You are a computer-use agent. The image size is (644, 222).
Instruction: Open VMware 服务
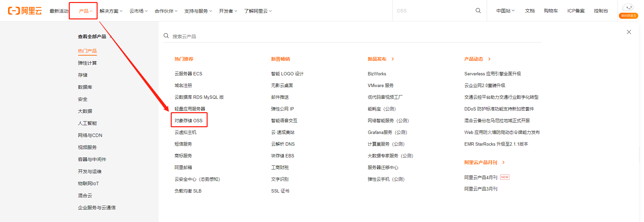coord(381,85)
